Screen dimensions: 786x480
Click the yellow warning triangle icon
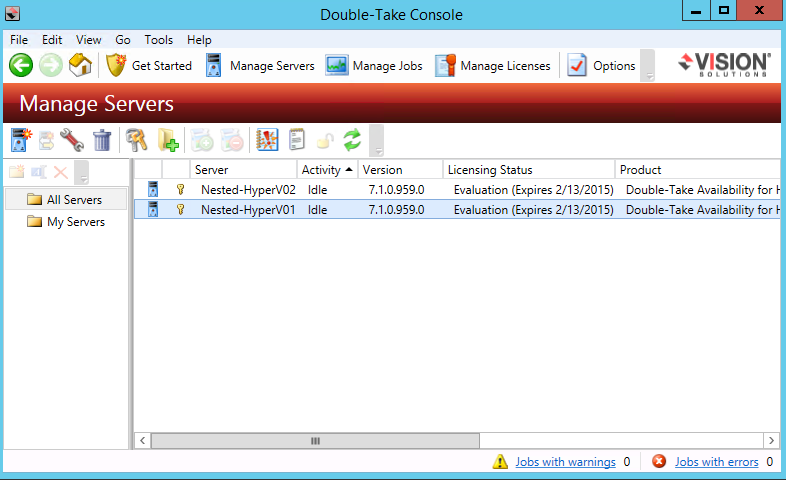click(x=500, y=461)
